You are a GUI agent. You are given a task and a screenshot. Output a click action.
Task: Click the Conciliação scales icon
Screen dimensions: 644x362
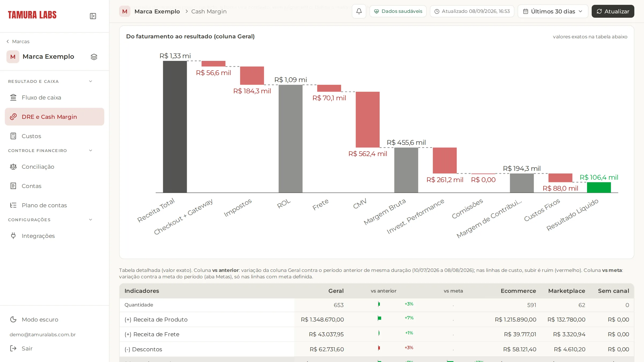coord(13,167)
